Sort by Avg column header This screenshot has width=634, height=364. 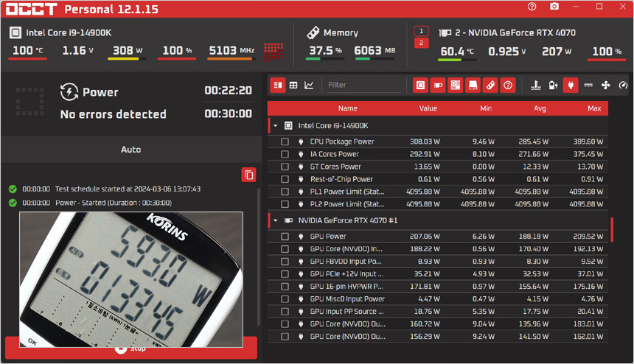[540, 108]
